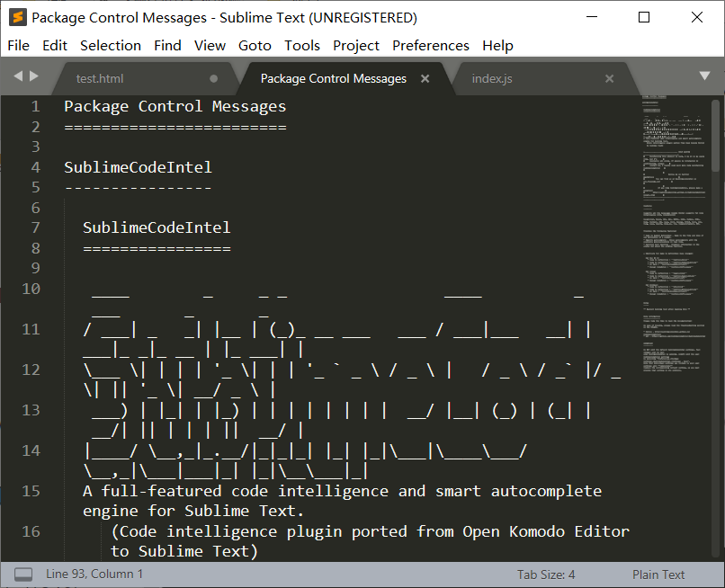Open the Help menu
The height and width of the screenshot is (588, 725).
(x=497, y=45)
